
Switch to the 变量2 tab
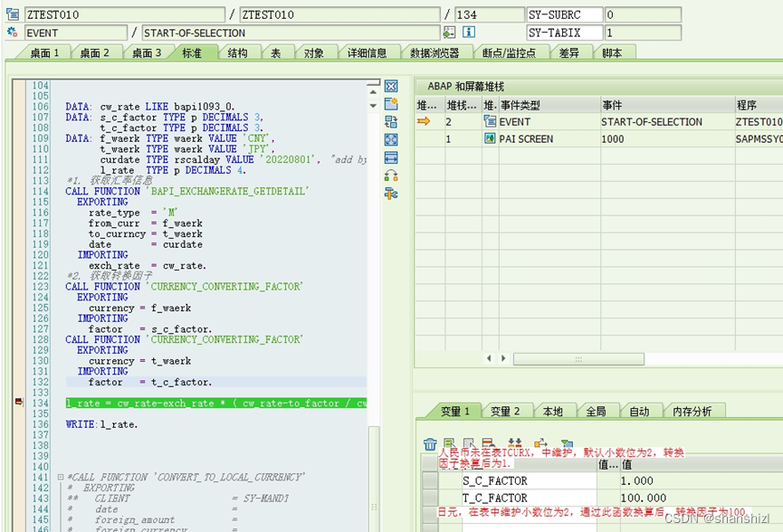(505, 410)
